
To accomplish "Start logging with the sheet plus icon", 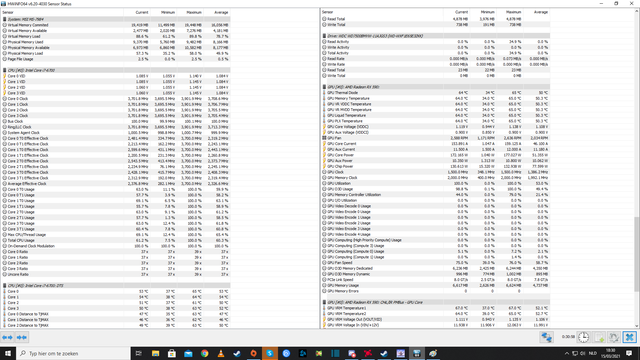I will (x=599, y=337).
